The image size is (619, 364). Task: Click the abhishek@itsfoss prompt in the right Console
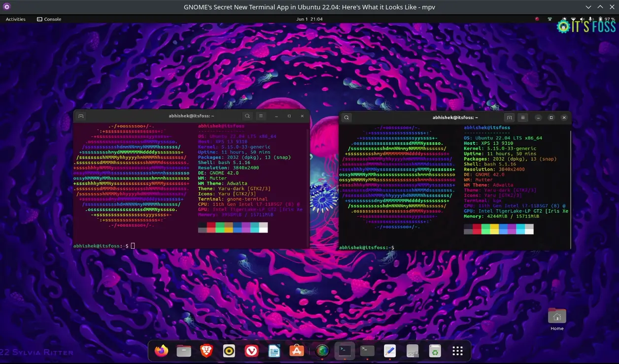366,247
